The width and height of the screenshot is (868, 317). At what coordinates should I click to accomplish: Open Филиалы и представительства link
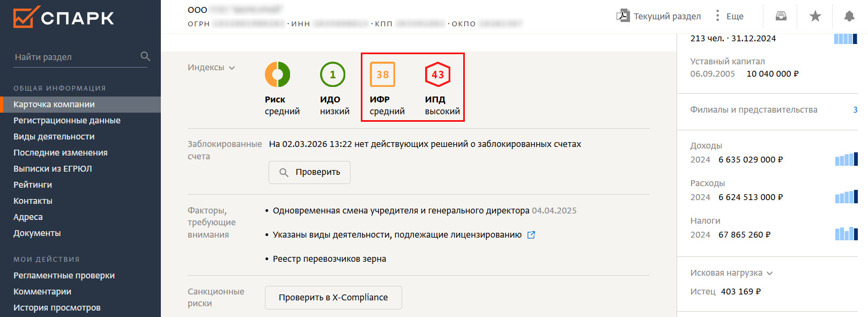tap(753, 110)
